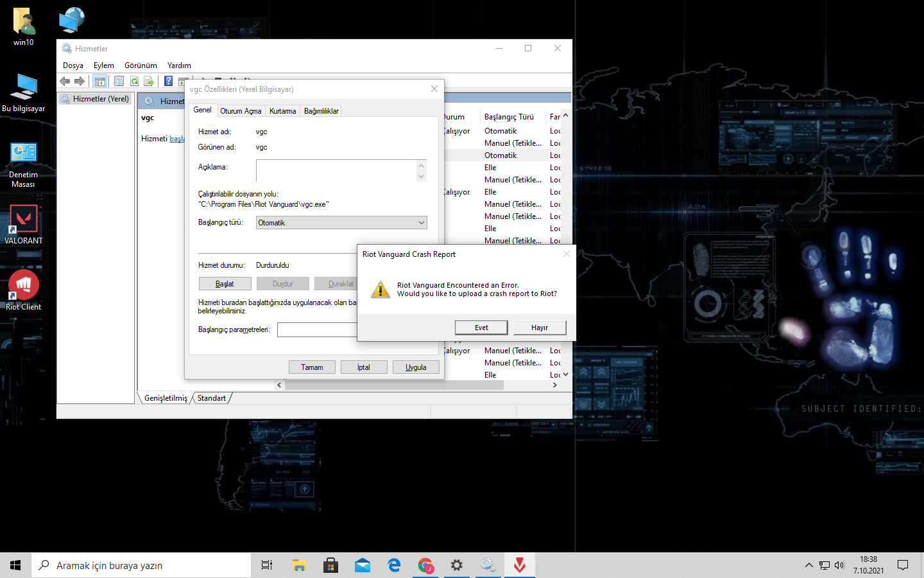Click the right arrow of the horizontal scrollbar
The image size is (924, 578).
coord(555,385)
